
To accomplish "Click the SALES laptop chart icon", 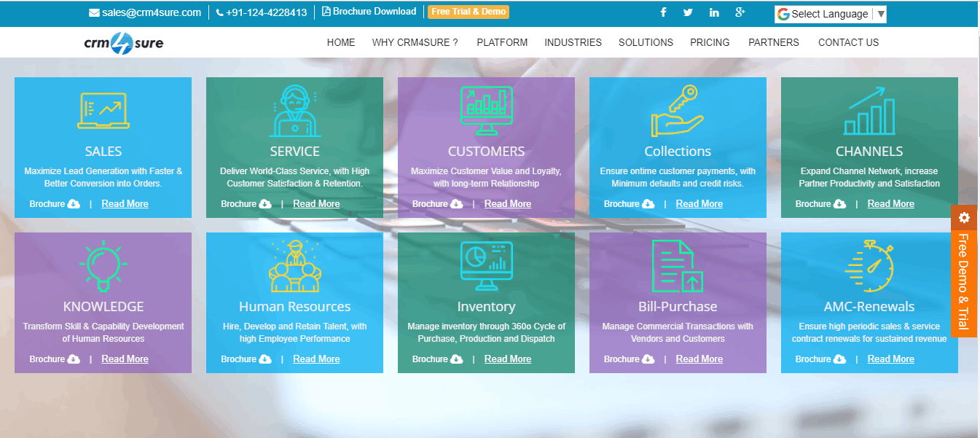I will (x=103, y=111).
